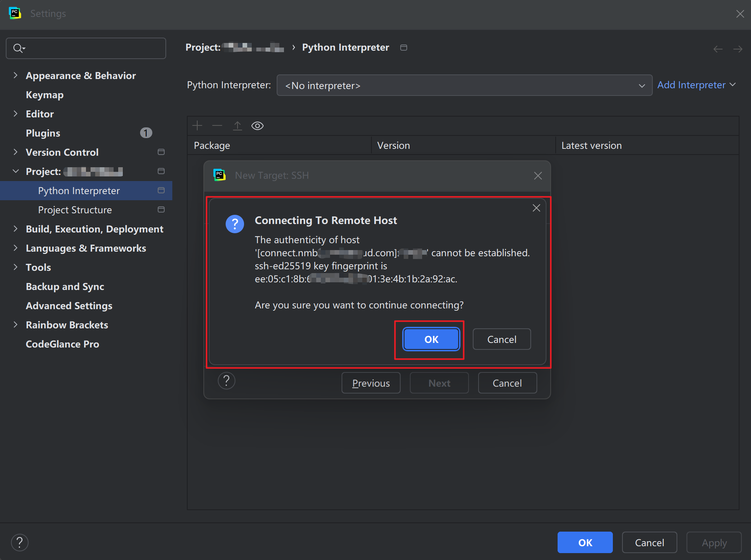Expand Appearance & Behavior section
The height and width of the screenshot is (560, 751).
[x=15, y=75]
